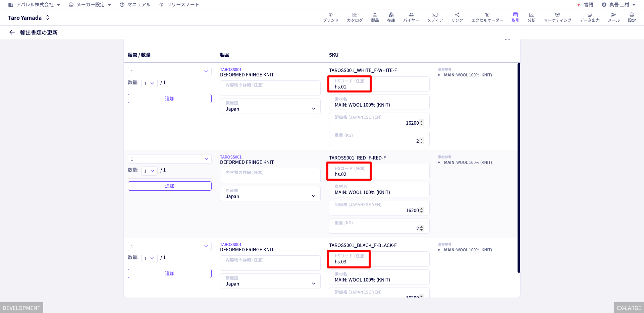
Task: Open 数量 dropdown in the RED SKU row
Action: click(149, 171)
